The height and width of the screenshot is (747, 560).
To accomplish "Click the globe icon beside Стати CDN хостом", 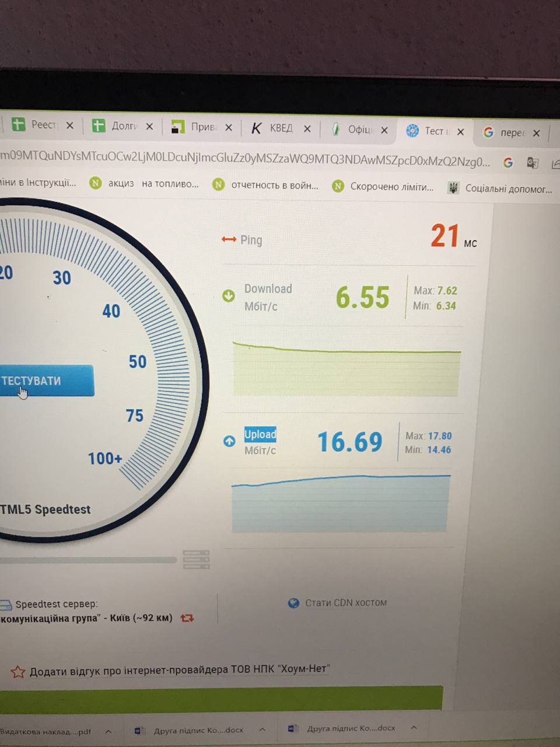I will pyautogui.click(x=294, y=603).
